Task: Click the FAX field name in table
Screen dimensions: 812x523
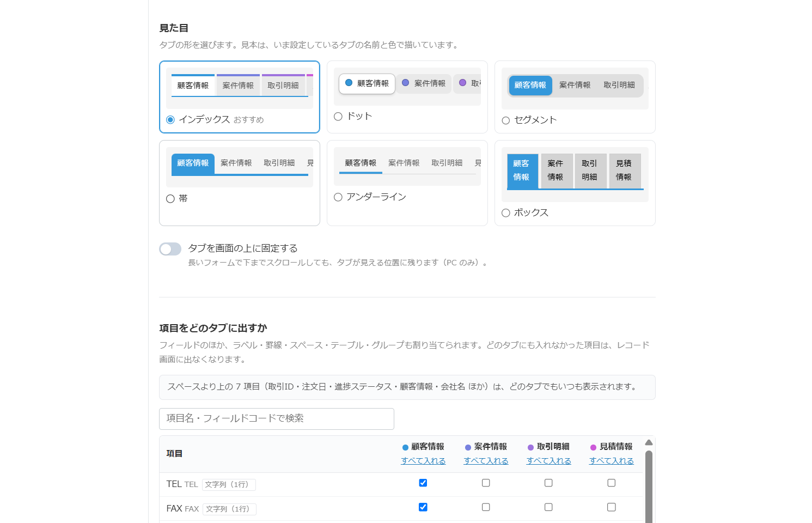Action: click(174, 509)
